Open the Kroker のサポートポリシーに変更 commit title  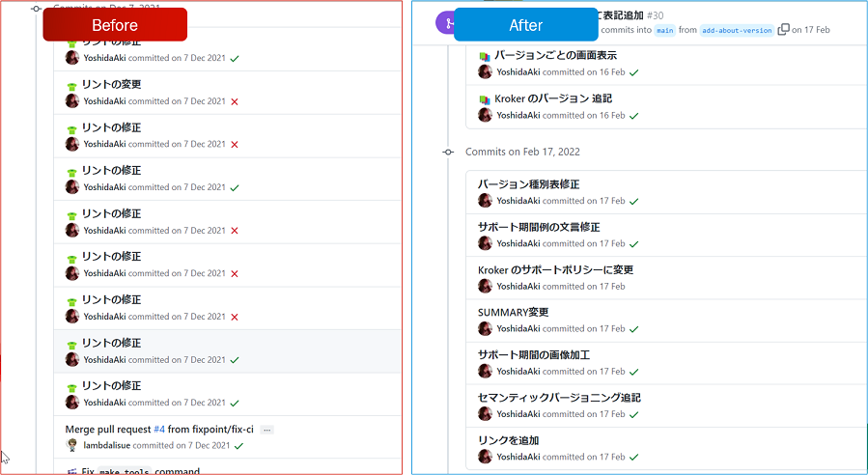(555, 269)
